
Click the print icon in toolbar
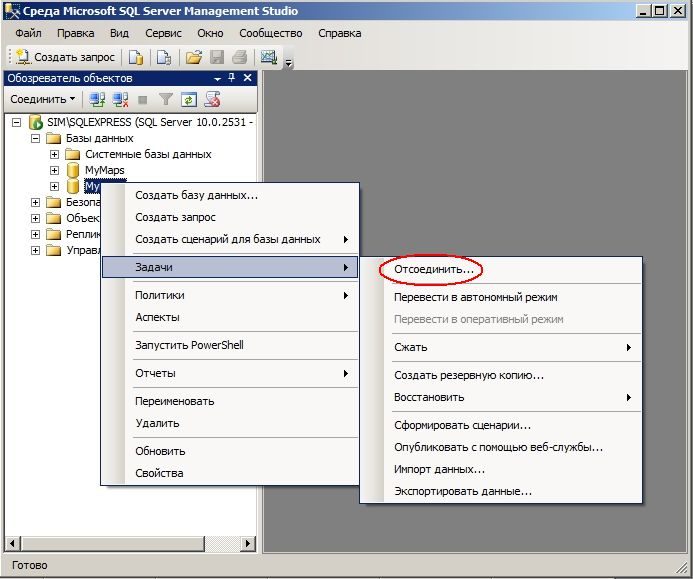point(240,57)
